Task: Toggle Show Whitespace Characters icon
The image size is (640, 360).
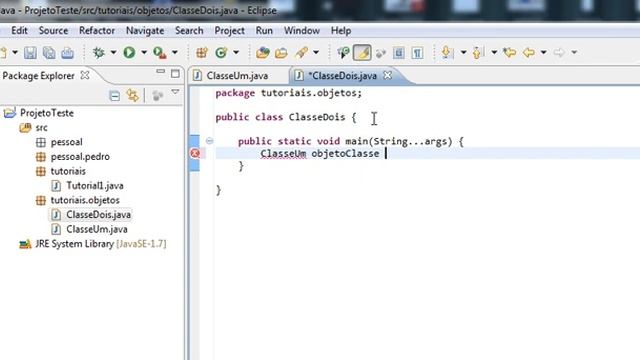Action: pyautogui.click(x=417, y=53)
